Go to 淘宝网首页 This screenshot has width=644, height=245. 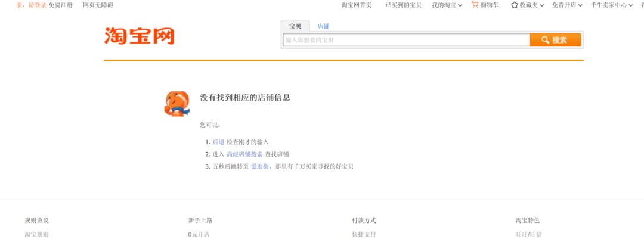click(357, 5)
